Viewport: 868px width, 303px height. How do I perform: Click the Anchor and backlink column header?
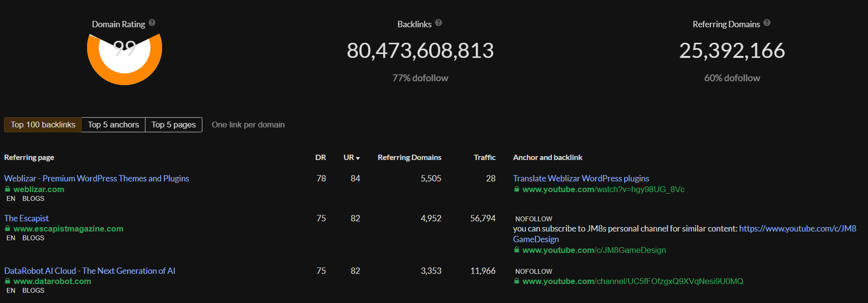point(547,158)
